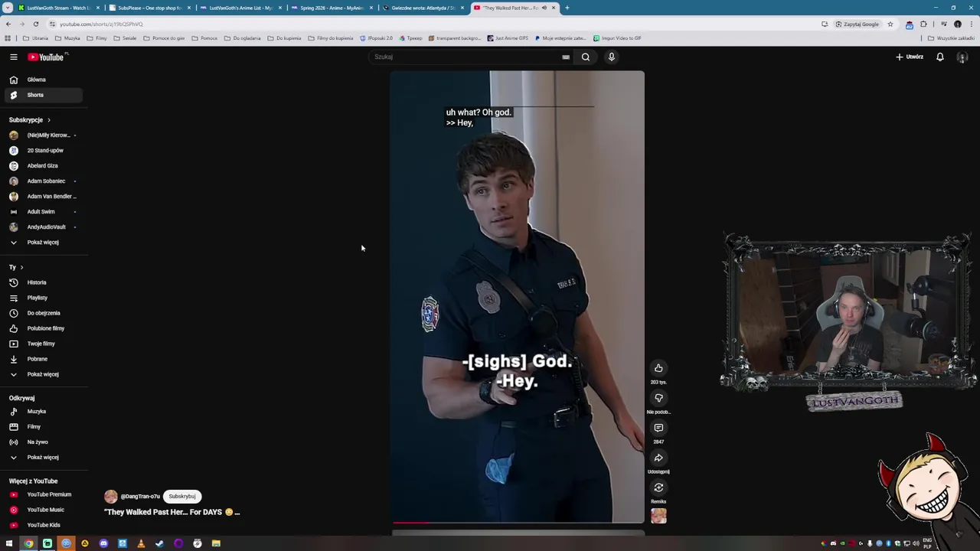Viewport: 980px width, 551px height.
Task: Open the Wszystkie zakładki bookmarks folder
Action: (951, 38)
